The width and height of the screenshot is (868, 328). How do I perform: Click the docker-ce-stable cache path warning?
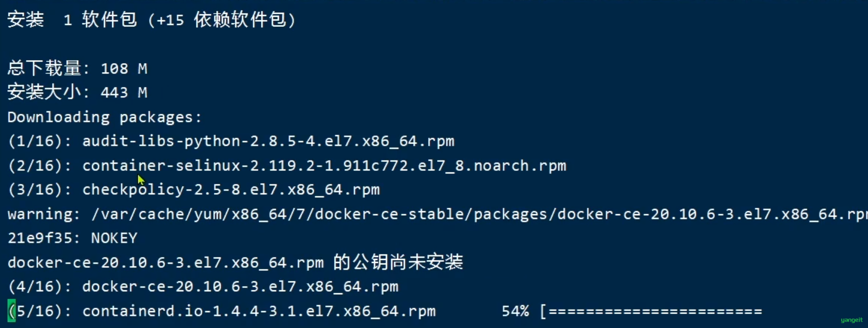pyautogui.click(x=437, y=214)
